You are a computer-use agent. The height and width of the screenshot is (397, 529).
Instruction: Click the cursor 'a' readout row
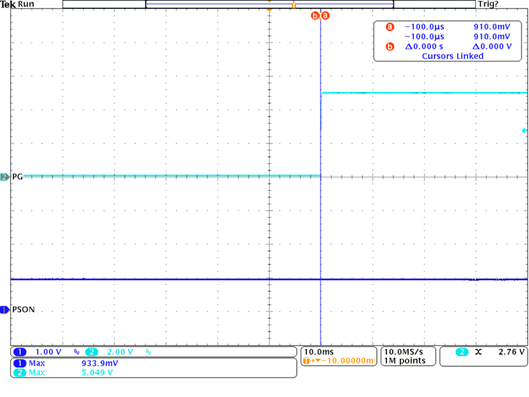tap(448, 27)
